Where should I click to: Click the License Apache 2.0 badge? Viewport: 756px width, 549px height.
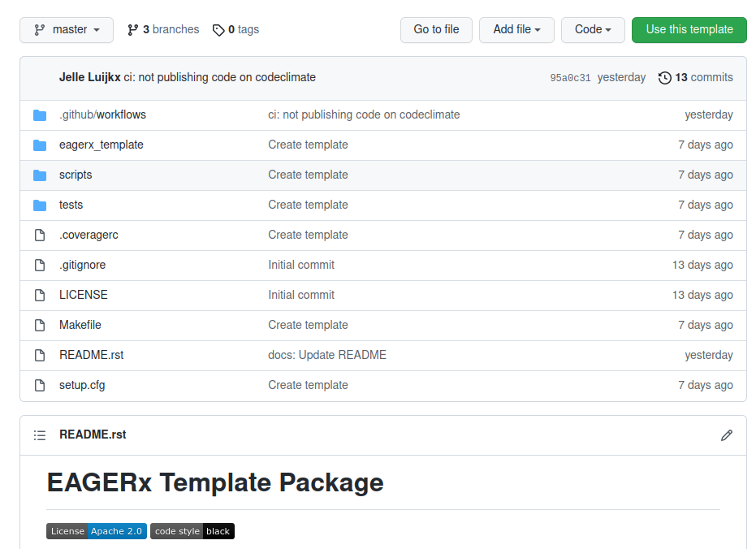(97, 531)
